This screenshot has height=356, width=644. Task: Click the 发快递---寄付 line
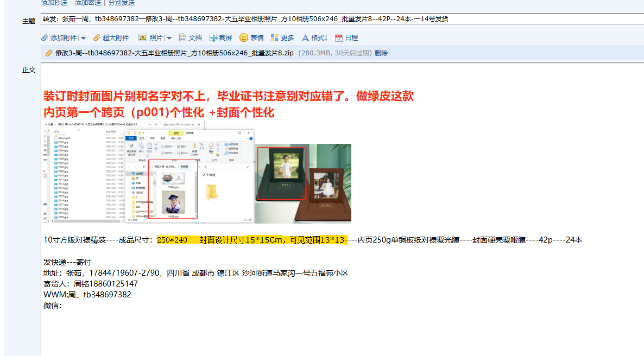pyautogui.click(x=67, y=262)
